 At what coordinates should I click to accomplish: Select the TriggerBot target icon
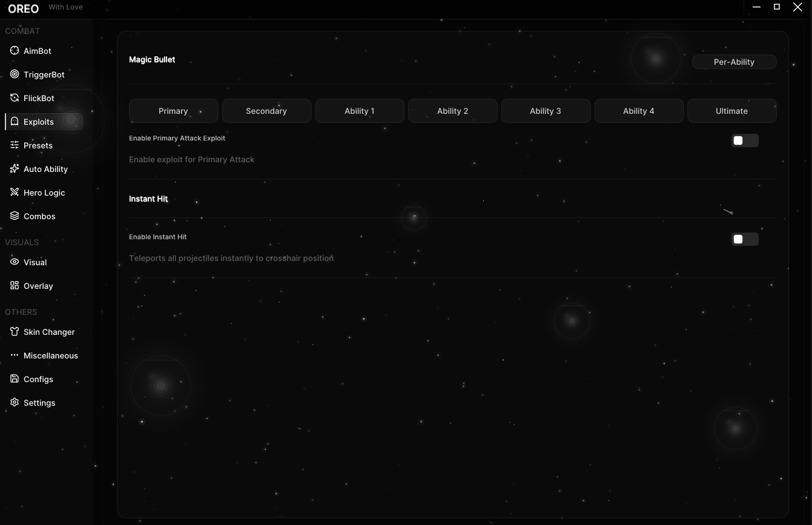[x=15, y=74]
